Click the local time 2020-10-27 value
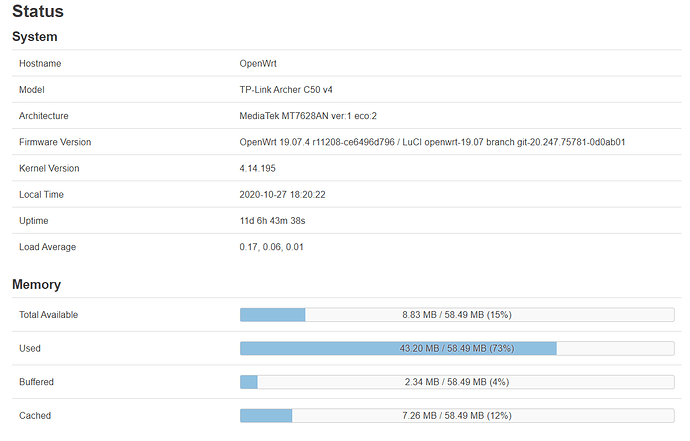 283,195
